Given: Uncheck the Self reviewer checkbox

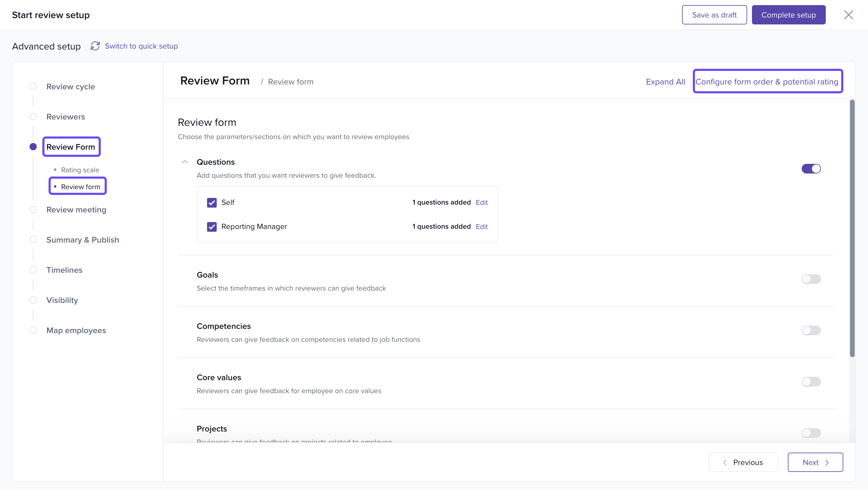Looking at the screenshot, I should point(212,202).
